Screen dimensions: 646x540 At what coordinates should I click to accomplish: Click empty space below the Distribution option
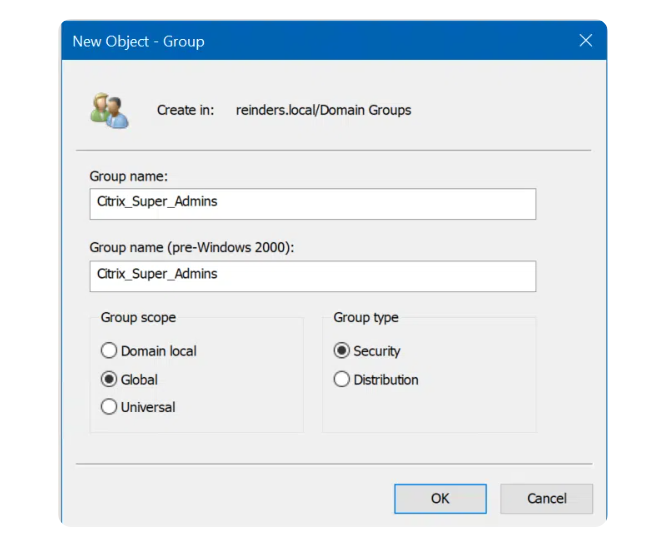tap(430, 412)
